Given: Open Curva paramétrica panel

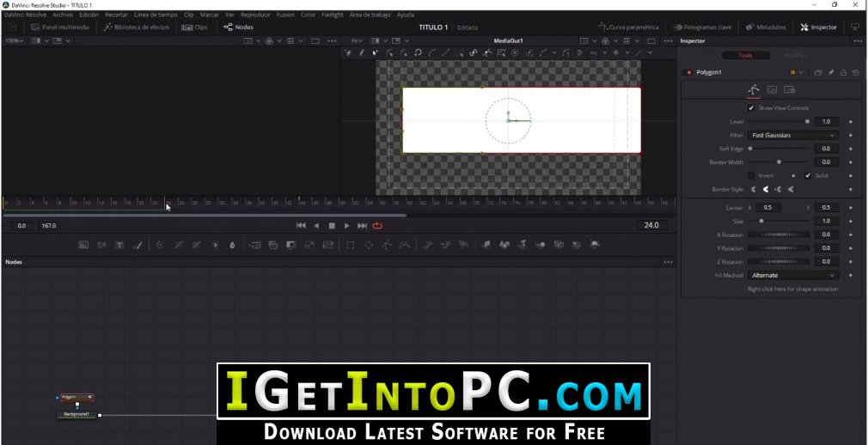Looking at the screenshot, I should [x=629, y=27].
